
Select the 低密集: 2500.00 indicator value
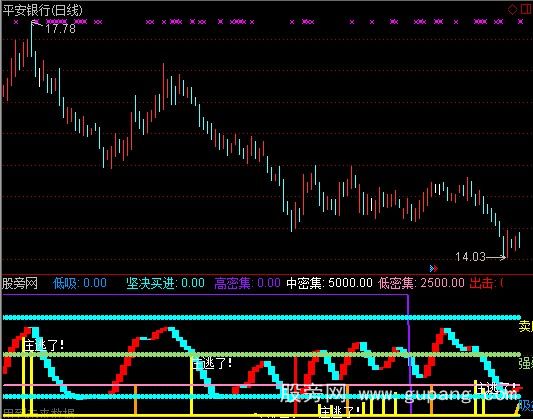pyautogui.click(x=421, y=283)
